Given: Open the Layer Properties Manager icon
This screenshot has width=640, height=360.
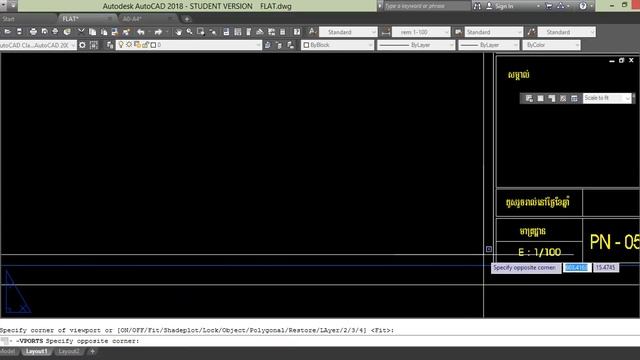Looking at the screenshot, I should pos(110,45).
